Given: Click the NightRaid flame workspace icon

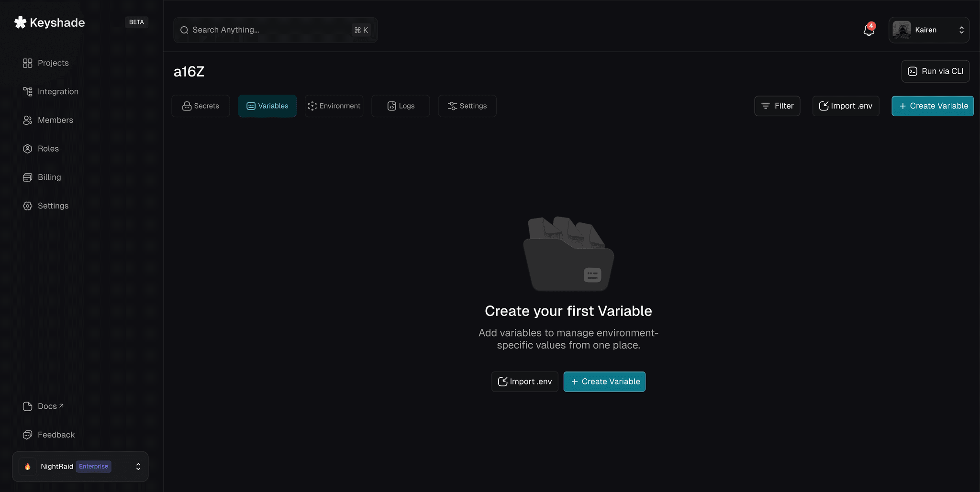Looking at the screenshot, I should (28, 466).
